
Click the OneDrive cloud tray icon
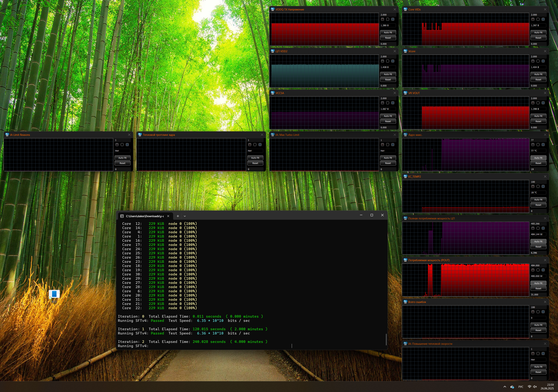pyautogui.click(x=512, y=387)
